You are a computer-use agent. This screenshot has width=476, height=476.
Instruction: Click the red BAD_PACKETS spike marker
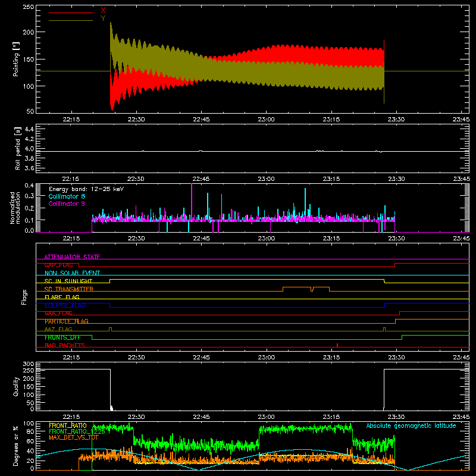click(x=337, y=345)
